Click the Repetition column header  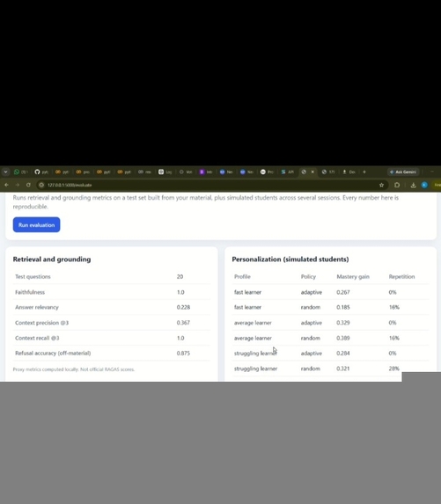tap(401, 276)
